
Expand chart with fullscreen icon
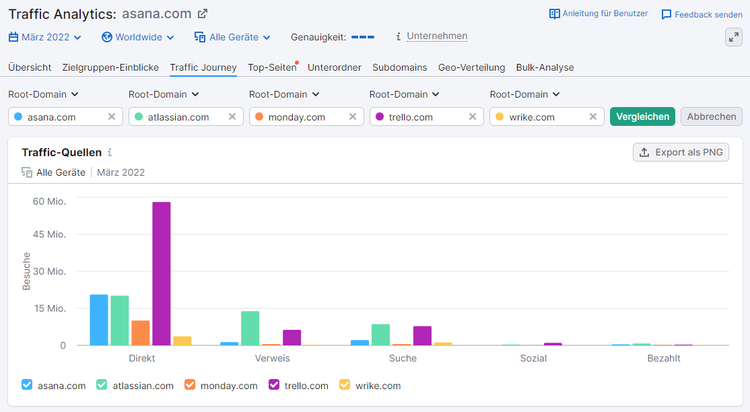(733, 37)
